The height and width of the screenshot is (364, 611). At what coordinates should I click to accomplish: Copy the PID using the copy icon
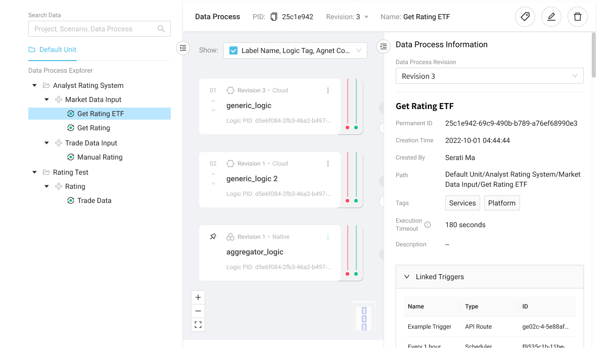click(274, 17)
